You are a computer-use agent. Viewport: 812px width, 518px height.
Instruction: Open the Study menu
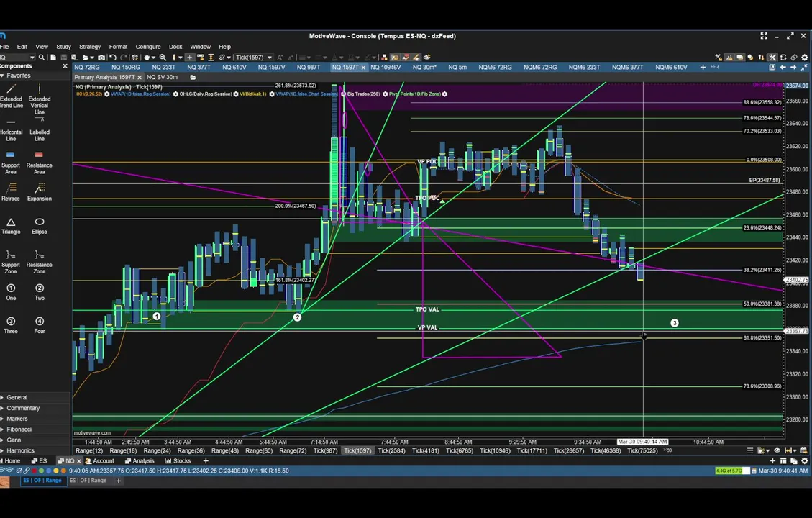(63, 47)
